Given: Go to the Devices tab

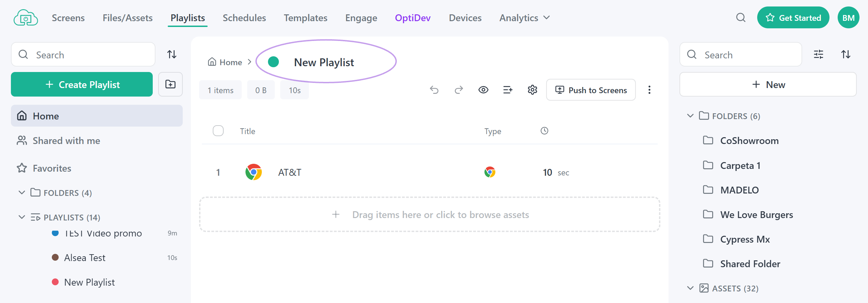Looking at the screenshot, I should click(465, 18).
